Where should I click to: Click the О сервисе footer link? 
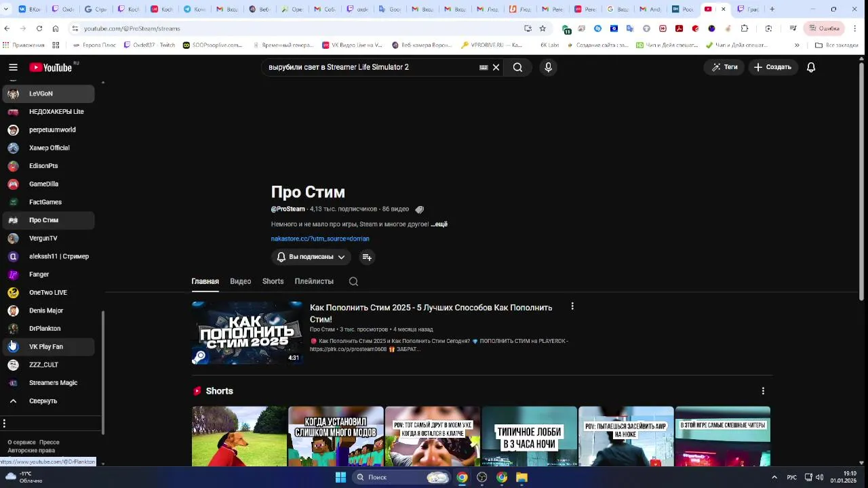(22, 442)
